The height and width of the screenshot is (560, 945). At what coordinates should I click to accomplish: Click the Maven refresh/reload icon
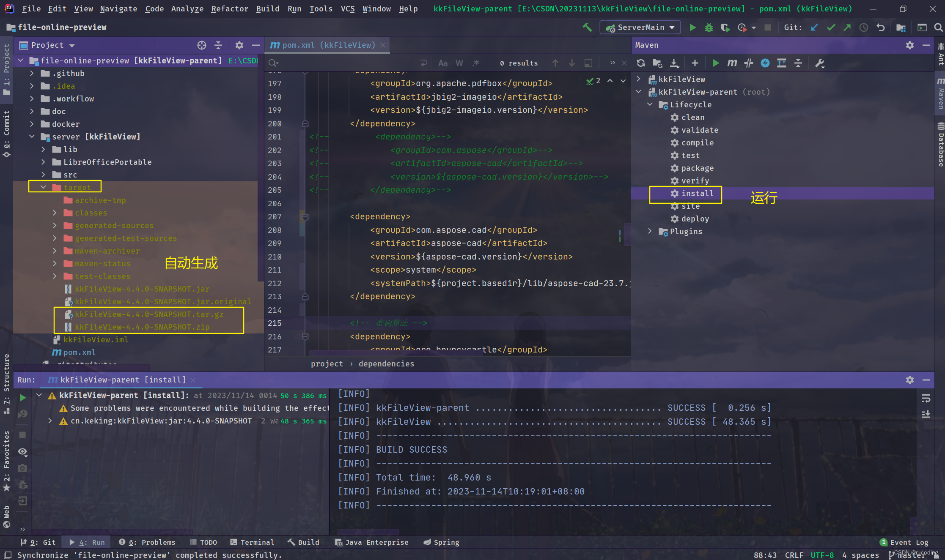[x=640, y=63]
